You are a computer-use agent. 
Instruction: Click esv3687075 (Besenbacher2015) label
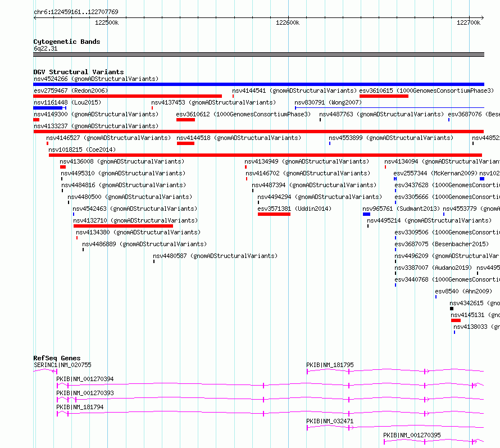[442, 244]
